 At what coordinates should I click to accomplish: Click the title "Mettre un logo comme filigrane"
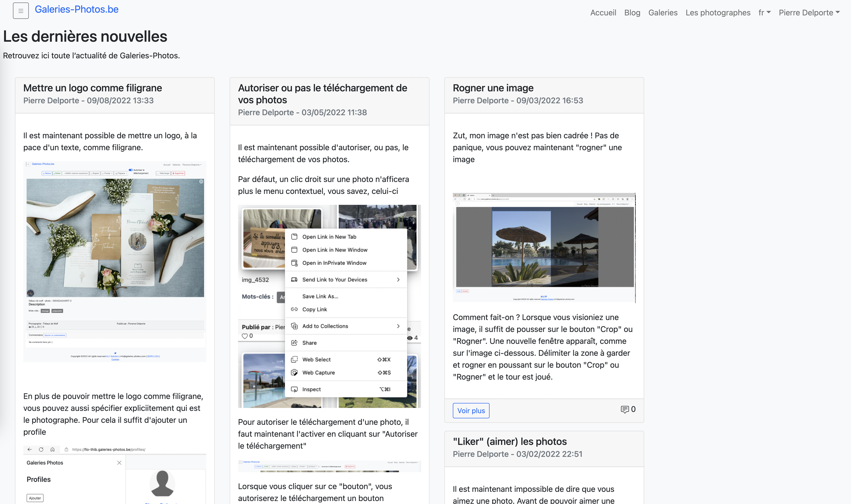[x=93, y=88]
